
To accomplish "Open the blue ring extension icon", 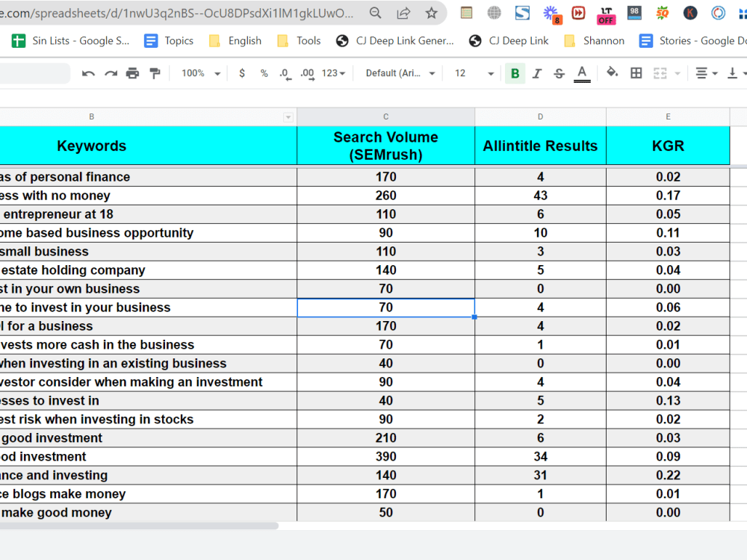I will pos(718,13).
